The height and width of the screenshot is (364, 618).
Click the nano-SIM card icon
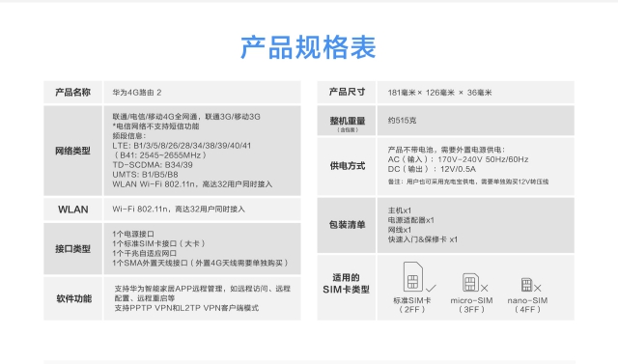click(x=526, y=285)
